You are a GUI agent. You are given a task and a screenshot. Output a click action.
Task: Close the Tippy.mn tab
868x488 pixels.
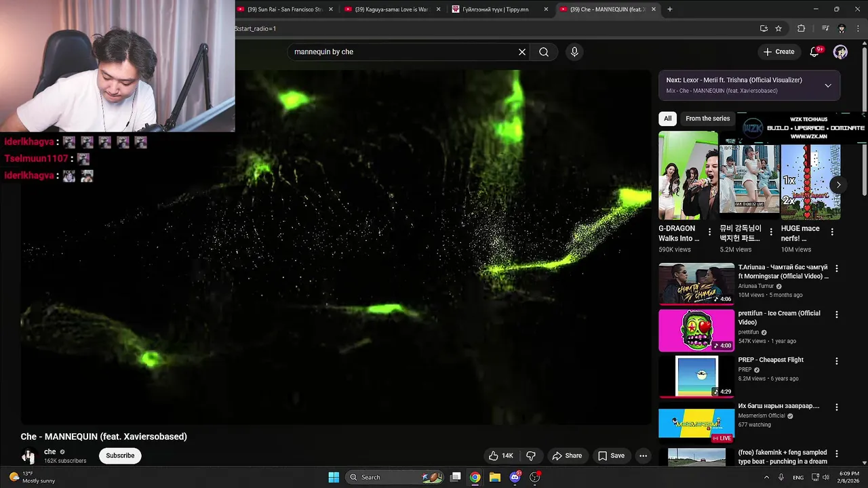click(546, 9)
